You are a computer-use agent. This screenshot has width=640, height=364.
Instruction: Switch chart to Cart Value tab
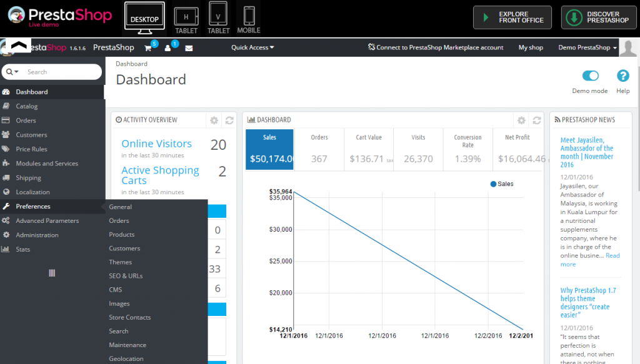(x=369, y=149)
